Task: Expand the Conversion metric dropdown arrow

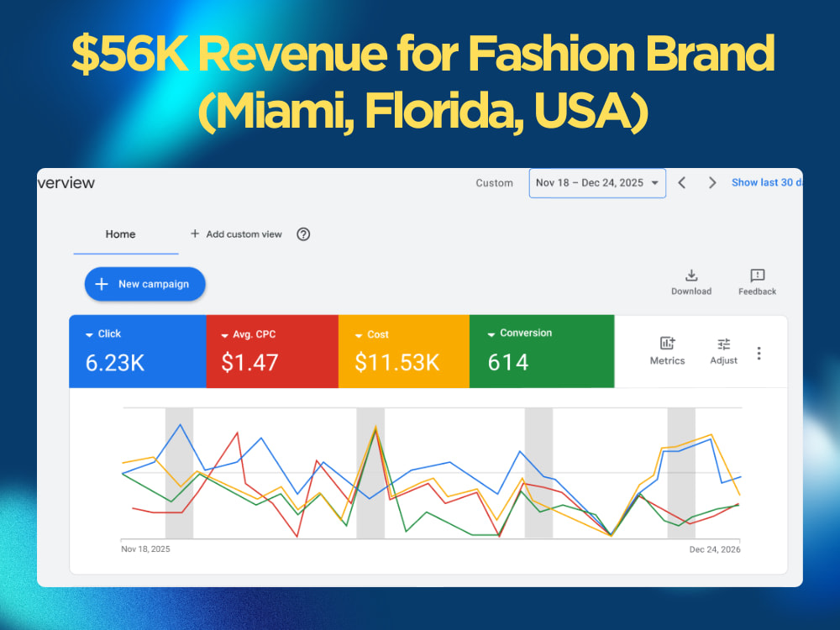Action: [491, 334]
